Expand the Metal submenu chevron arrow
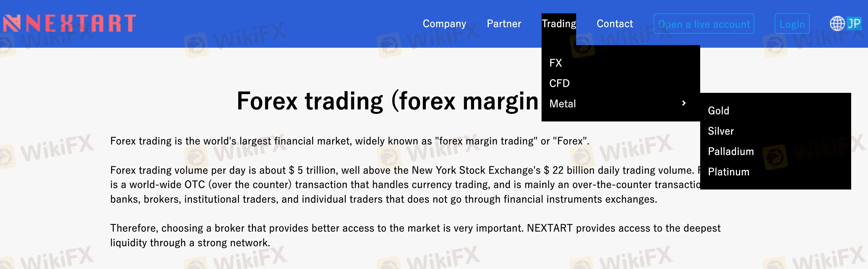This screenshot has height=269, width=868. (x=684, y=103)
